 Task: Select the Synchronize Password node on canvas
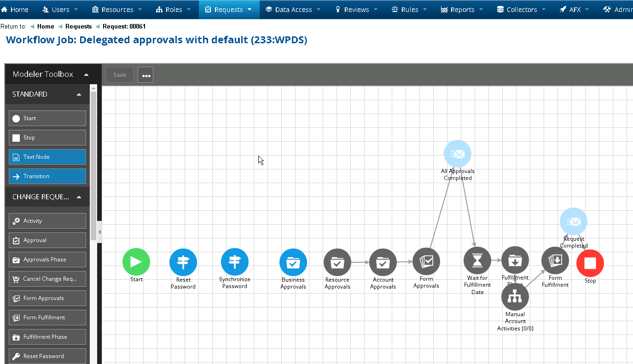coord(235,262)
